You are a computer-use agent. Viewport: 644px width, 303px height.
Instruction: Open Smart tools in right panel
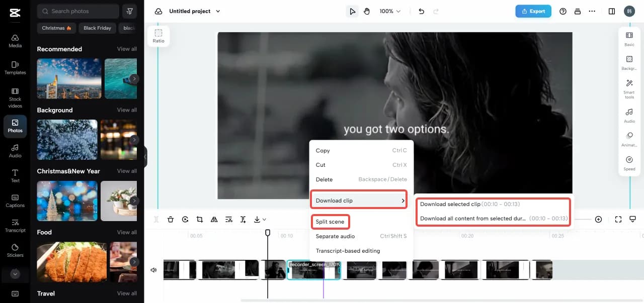pyautogui.click(x=629, y=88)
